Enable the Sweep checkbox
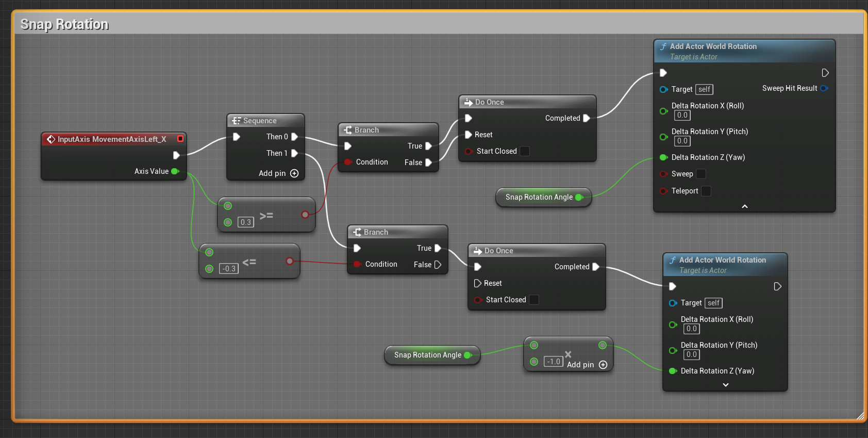868x438 pixels. pos(701,174)
